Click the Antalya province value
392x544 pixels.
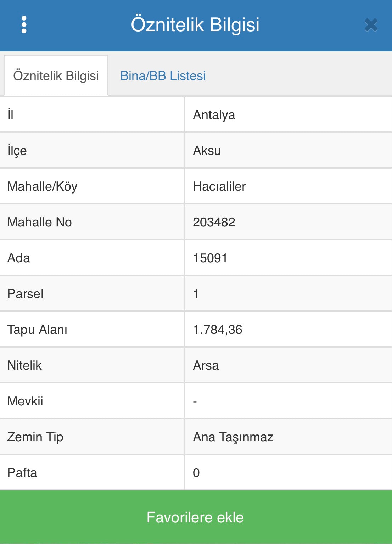click(214, 115)
